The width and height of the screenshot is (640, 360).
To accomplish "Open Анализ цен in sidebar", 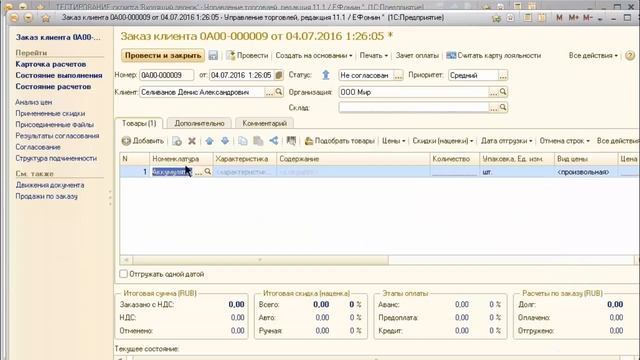I will pyautogui.click(x=34, y=102).
